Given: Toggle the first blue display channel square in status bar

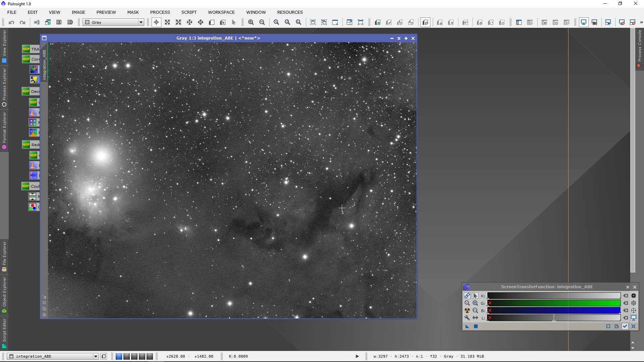Looking at the screenshot, I should [x=119, y=356].
